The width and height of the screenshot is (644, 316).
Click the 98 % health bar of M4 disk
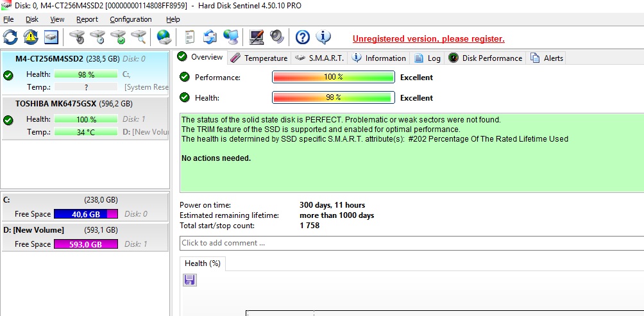click(86, 74)
